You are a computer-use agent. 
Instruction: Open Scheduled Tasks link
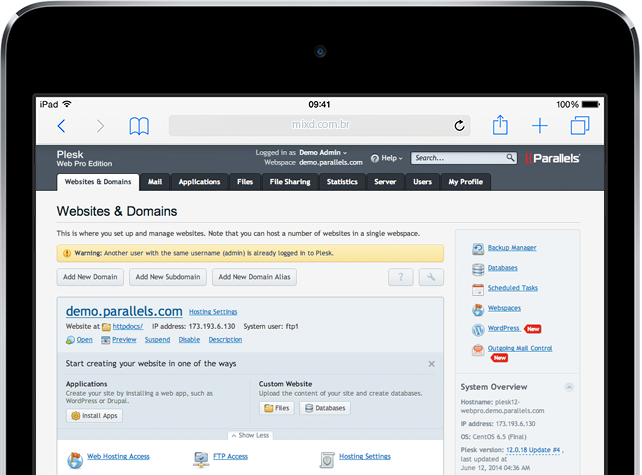tap(513, 287)
